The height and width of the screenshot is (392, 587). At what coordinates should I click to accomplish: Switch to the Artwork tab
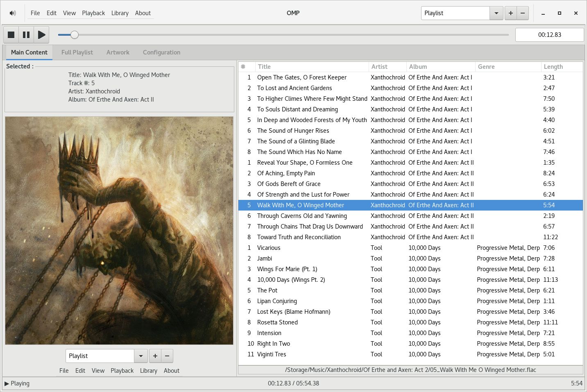(x=118, y=52)
